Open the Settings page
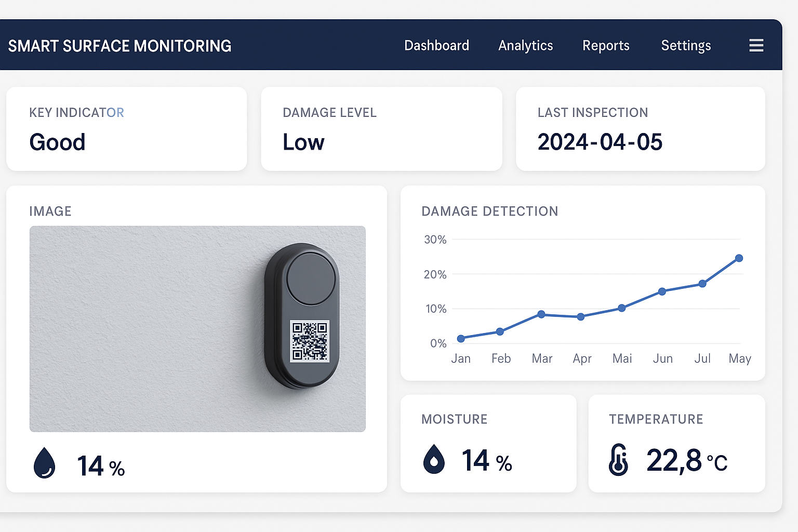 tap(686, 46)
